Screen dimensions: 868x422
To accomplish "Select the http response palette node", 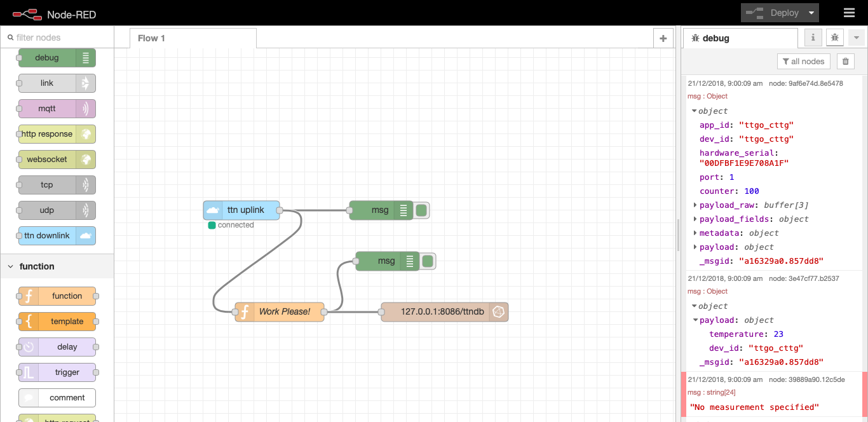I will pos(57,134).
